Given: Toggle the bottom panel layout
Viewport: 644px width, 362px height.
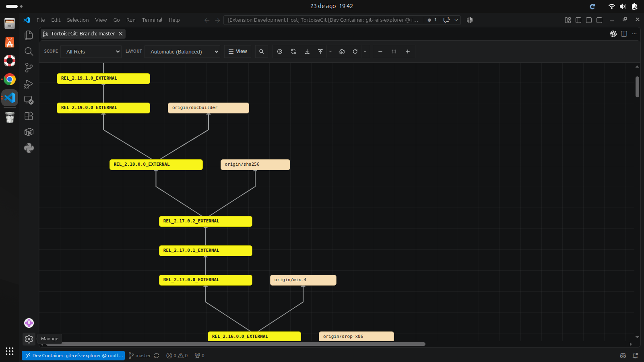Looking at the screenshot, I should (589, 20).
